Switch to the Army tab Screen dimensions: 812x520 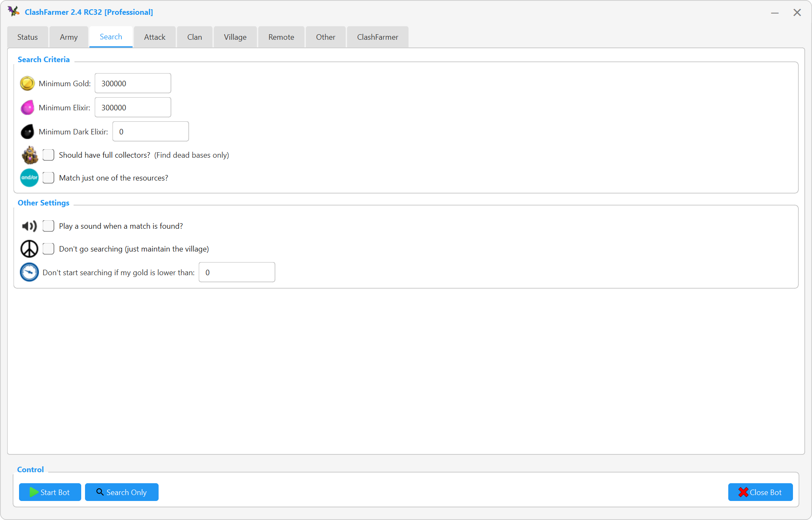tap(69, 37)
